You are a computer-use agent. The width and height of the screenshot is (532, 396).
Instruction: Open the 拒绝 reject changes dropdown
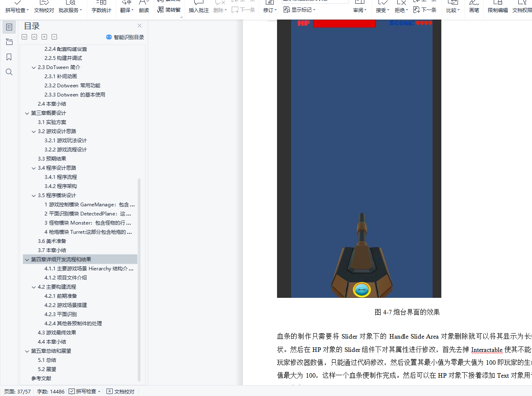click(401, 10)
